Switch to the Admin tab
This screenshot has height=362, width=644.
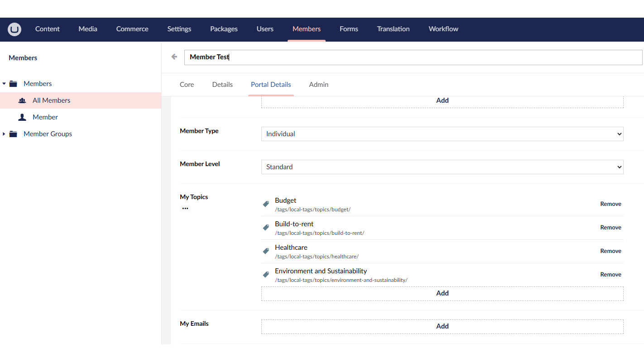(318, 84)
